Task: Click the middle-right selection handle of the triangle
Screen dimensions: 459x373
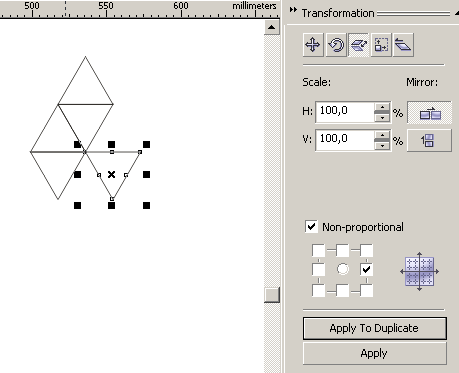Action: click(x=146, y=175)
